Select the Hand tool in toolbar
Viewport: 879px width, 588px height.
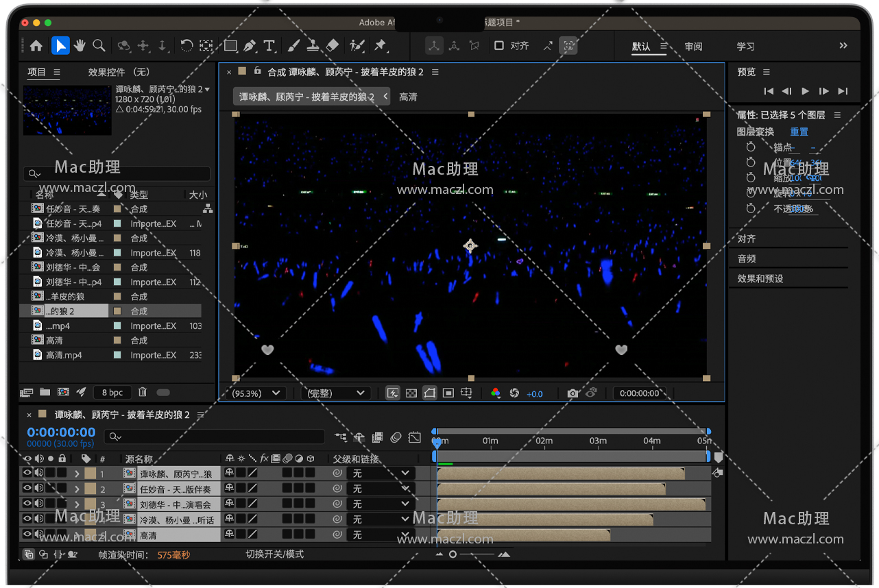pyautogui.click(x=80, y=46)
